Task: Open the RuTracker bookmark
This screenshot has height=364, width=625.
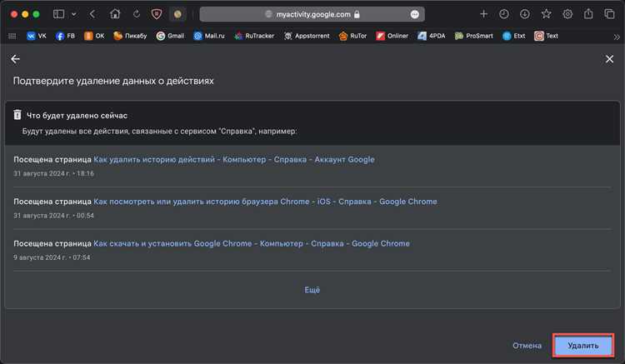Action: coord(254,36)
